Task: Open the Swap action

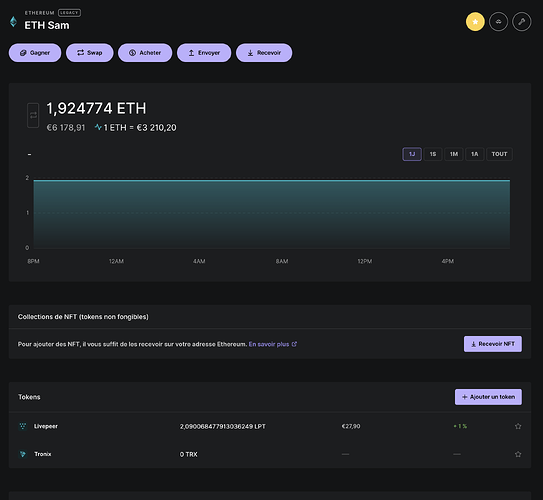Action: tap(90, 53)
